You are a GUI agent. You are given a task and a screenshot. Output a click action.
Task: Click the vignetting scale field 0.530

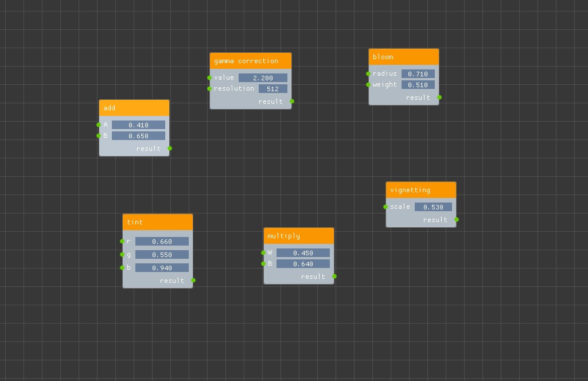433,207
